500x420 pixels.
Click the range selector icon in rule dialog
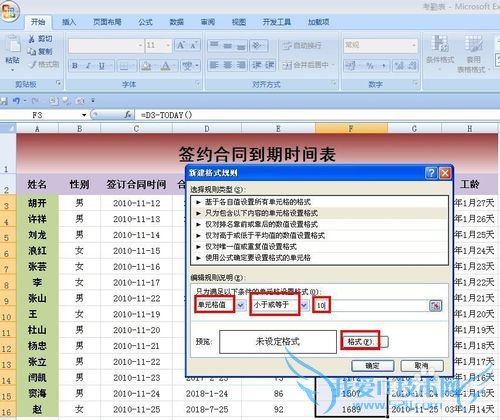(x=435, y=305)
